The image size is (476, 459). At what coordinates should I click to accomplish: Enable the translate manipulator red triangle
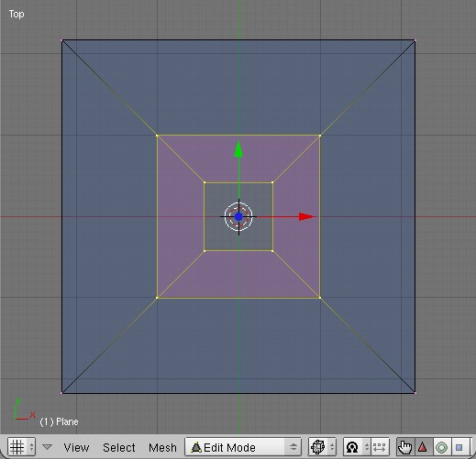423,447
